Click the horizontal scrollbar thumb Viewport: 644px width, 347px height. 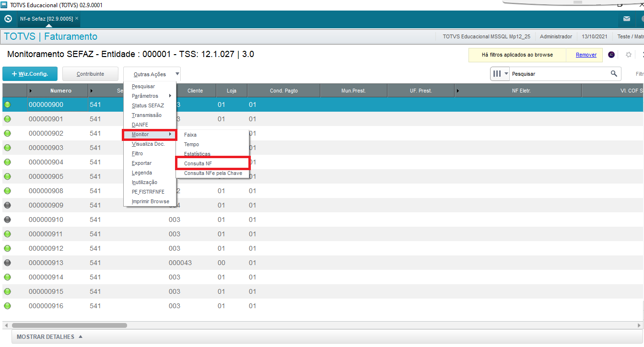click(70, 325)
